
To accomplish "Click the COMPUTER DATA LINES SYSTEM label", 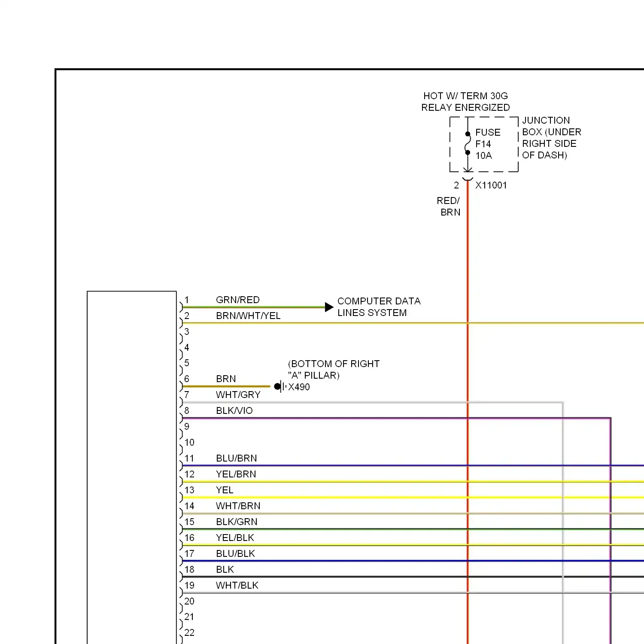I will coord(379,307).
